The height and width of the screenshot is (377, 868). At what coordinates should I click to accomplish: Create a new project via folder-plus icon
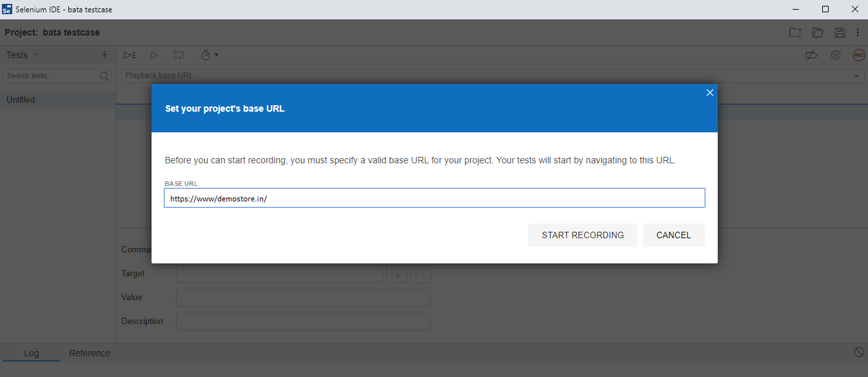point(794,32)
